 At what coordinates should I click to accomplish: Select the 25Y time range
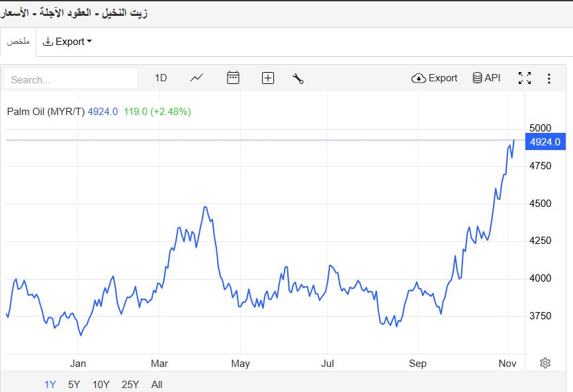pos(130,384)
